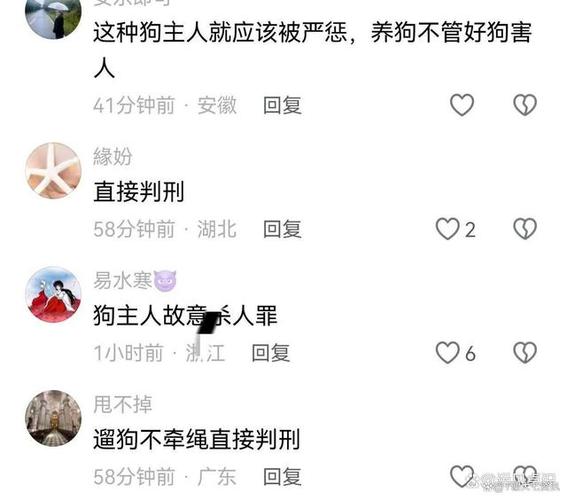This screenshot has height=500, width=567.
Task: Like 易水寒's comment with 6 likes
Action: point(448,352)
